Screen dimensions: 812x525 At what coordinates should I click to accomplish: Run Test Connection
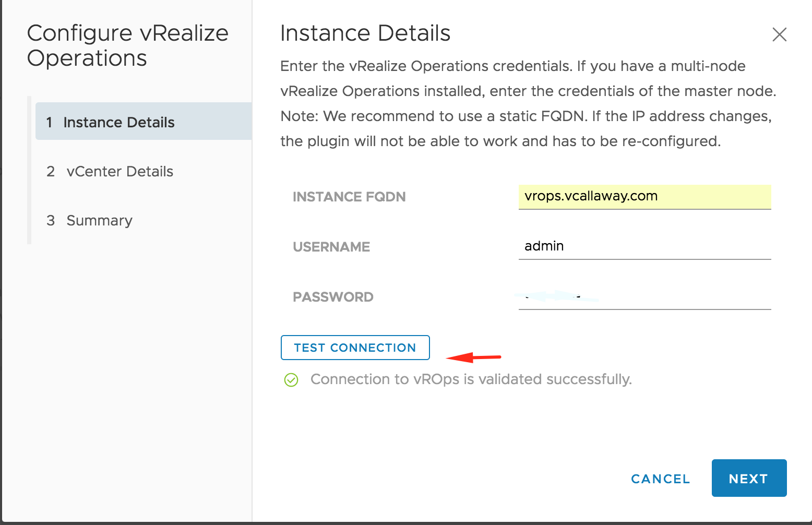(355, 348)
